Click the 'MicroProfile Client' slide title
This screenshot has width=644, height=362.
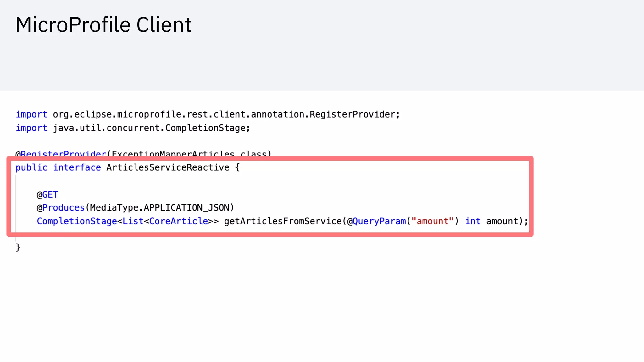click(103, 25)
